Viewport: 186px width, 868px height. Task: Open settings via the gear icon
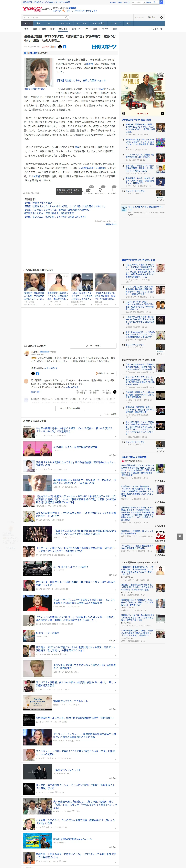point(161,18)
